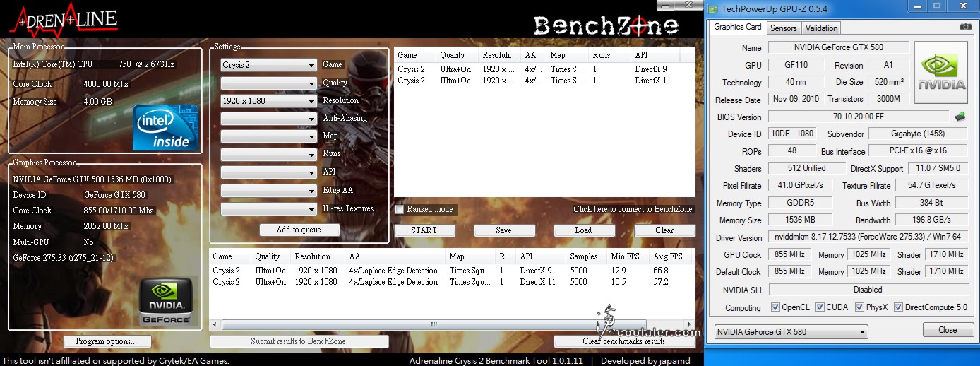Image resolution: width=980 pixels, height=366 pixels.
Task: Click Submit results to BenchZone
Action: (x=299, y=341)
